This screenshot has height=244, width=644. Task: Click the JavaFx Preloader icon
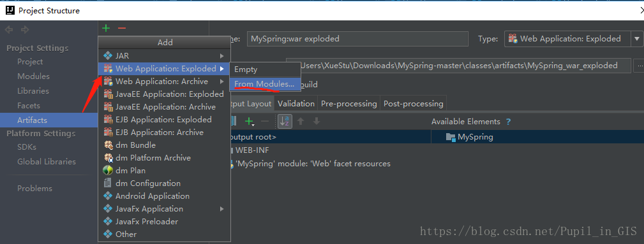point(108,221)
